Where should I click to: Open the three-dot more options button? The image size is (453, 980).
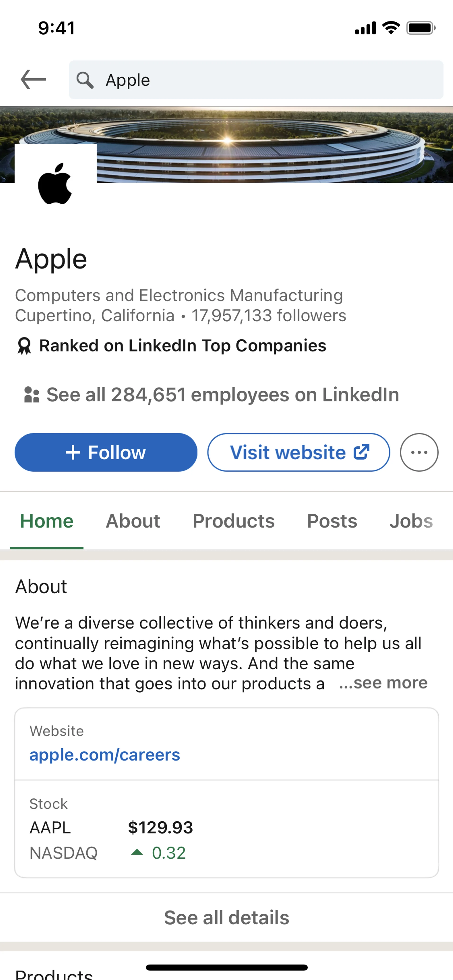pos(419,452)
